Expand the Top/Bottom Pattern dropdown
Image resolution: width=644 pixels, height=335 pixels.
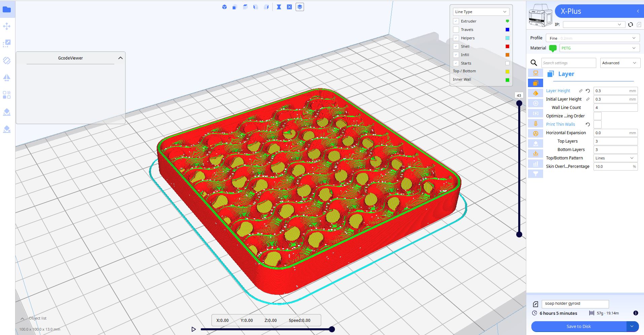coord(615,158)
